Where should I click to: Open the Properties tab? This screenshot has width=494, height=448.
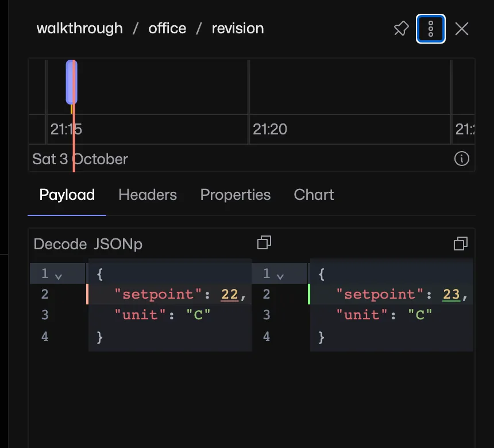click(x=236, y=195)
